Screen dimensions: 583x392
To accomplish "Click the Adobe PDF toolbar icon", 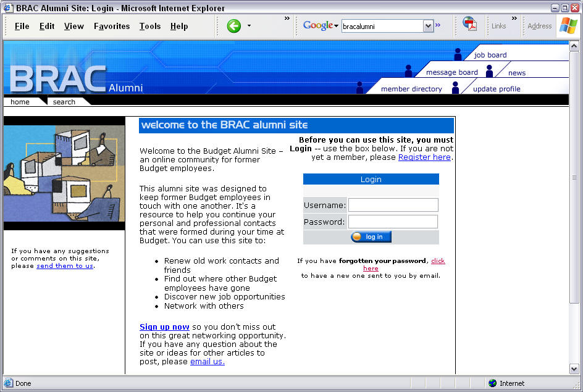I will [469, 25].
